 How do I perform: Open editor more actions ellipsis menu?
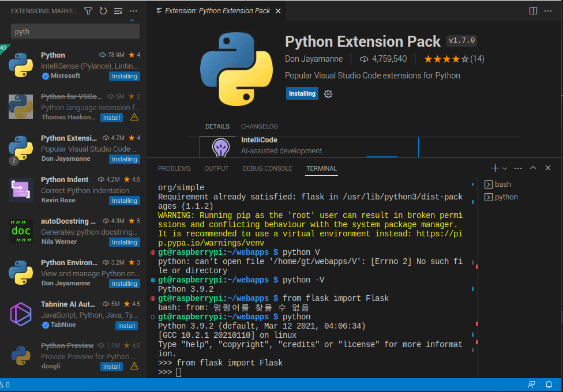(548, 11)
